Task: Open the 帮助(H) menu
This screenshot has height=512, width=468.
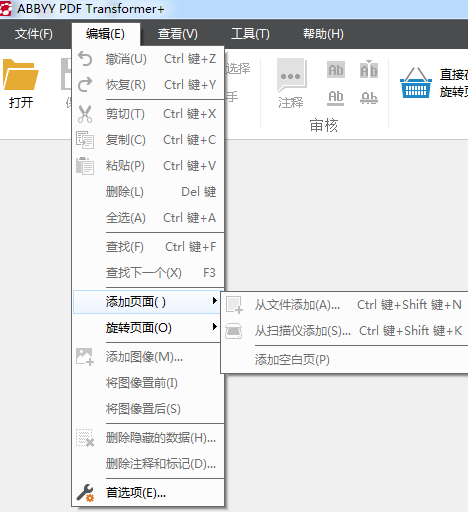Action: click(x=323, y=34)
